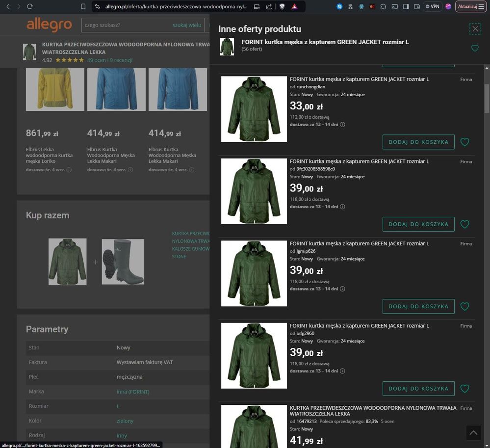Viewport: 490px width, 448px height.
Task: Open the offer title sold by oifg2960
Action: pyautogui.click(x=360, y=326)
